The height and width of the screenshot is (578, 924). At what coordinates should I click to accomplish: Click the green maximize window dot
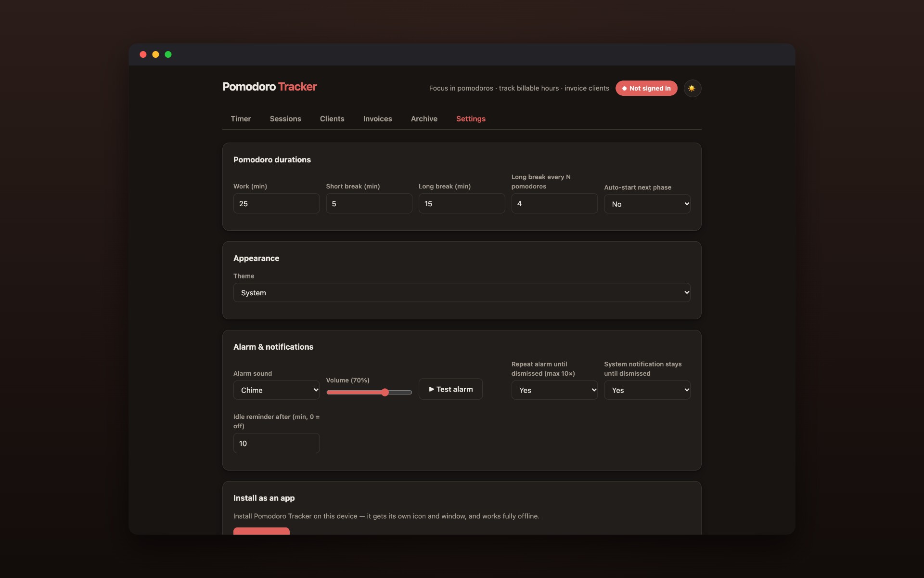coord(168,54)
